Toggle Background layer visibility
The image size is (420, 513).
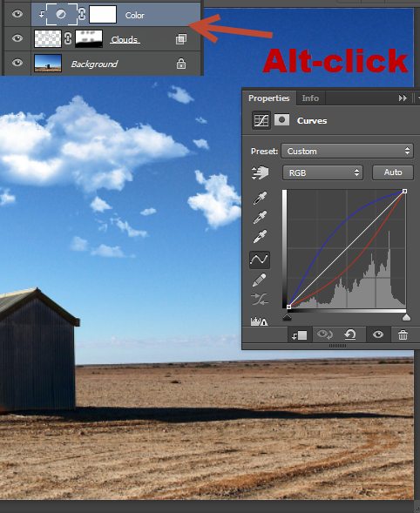pyautogui.click(x=17, y=62)
